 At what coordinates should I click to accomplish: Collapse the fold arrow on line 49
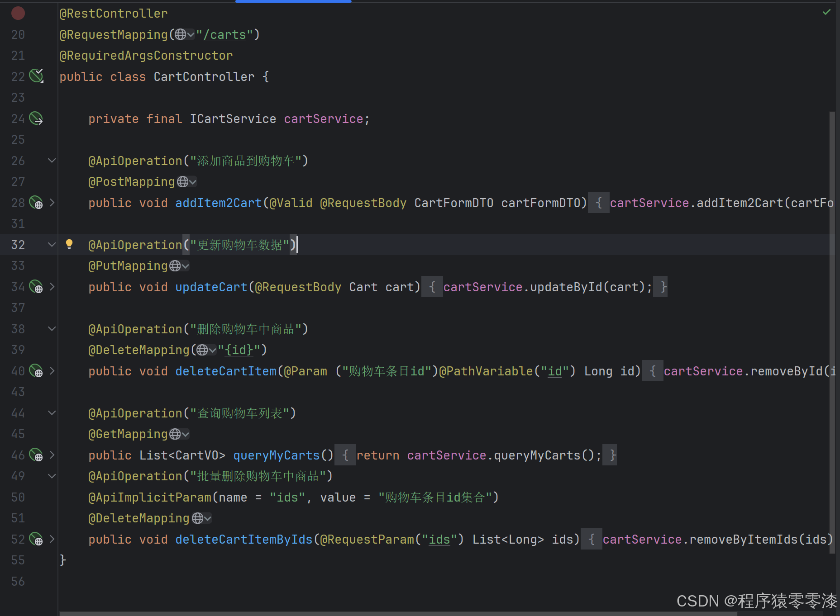[52, 476]
